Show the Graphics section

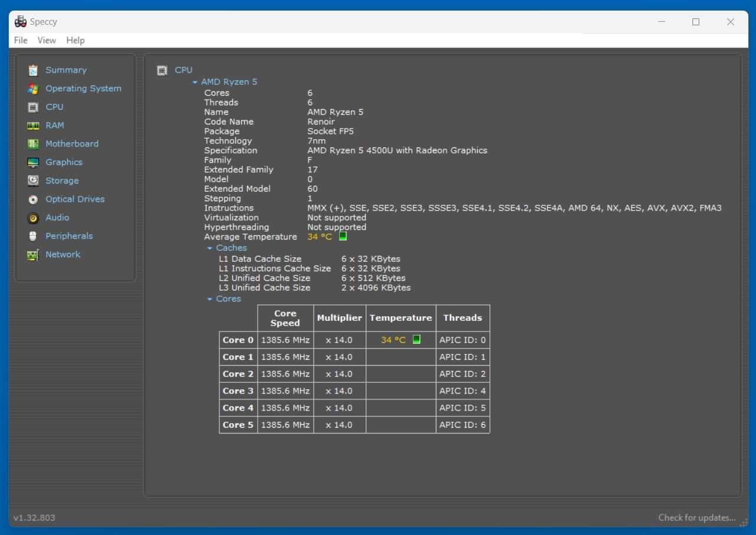(x=64, y=162)
